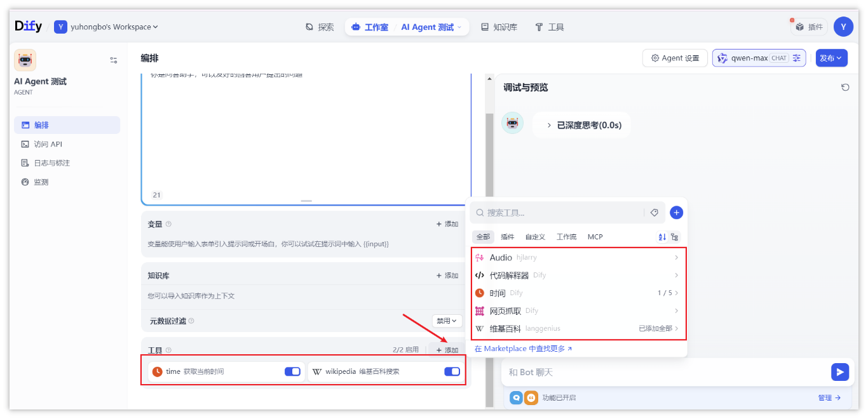Click the 代码解释器 code icon

(x=480, y=276)
